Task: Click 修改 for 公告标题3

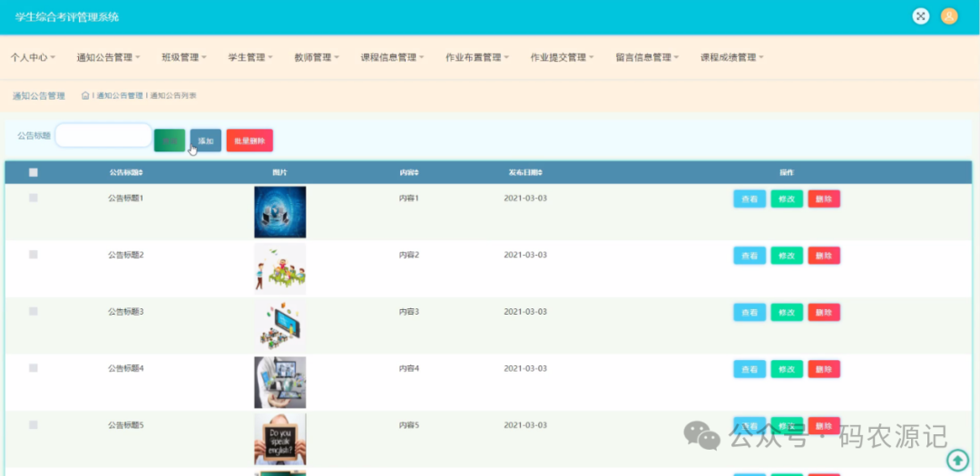Action: point(787,312)
